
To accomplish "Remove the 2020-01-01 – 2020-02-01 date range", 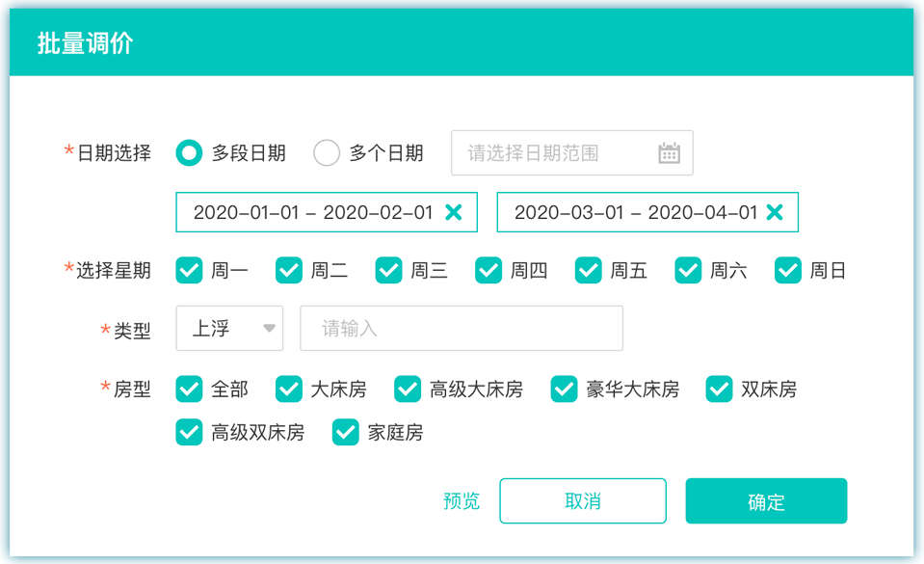I will 454,212.
